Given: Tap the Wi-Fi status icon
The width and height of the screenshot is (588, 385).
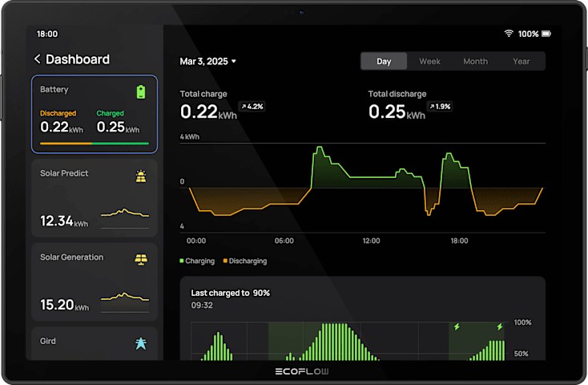Looking at the screenshot, I should (x=508, y=34).
